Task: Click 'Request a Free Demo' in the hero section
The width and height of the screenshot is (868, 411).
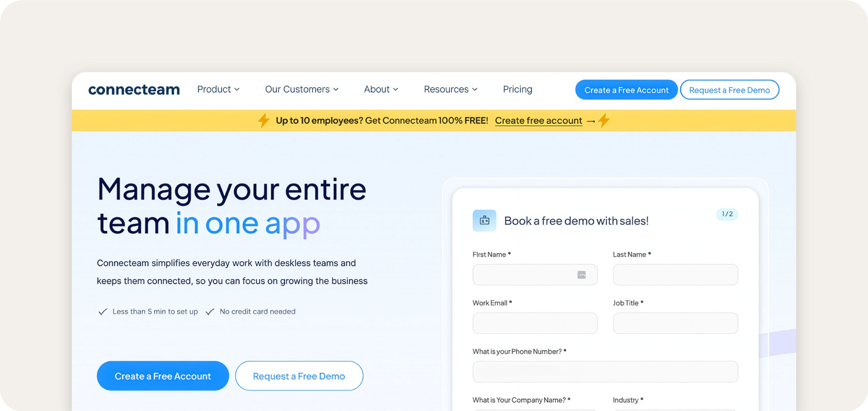Action: (299, 376)
